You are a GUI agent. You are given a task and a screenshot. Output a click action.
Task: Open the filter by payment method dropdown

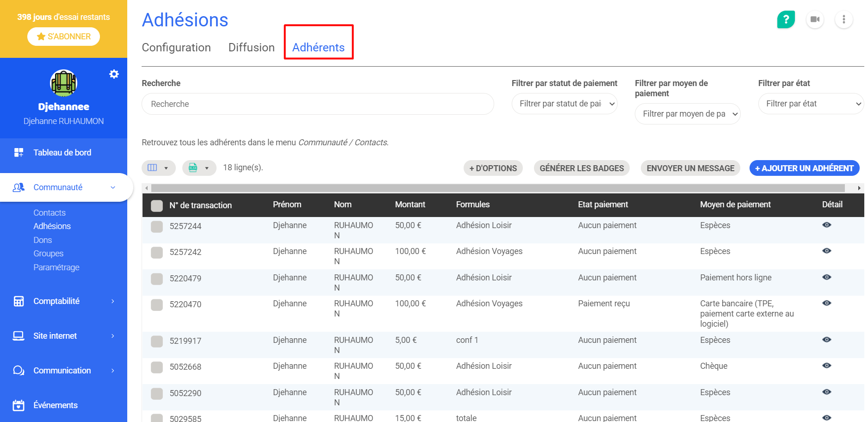[x=687, y=114]
